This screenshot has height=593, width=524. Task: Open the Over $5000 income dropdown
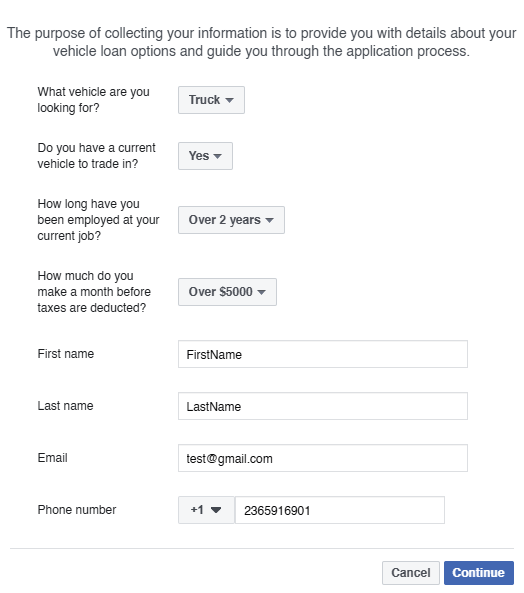tap(227, 292)
